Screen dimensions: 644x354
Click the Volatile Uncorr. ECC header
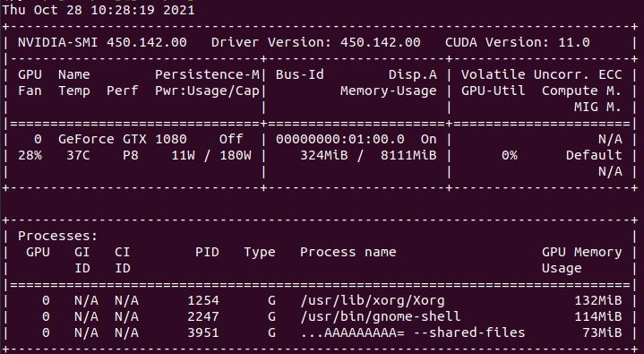[541, 74]
